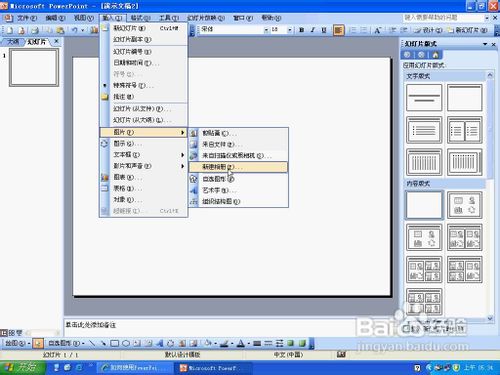The image size is (500, 375).
Task: Apply Italic formatting
Action: [313, 30]
